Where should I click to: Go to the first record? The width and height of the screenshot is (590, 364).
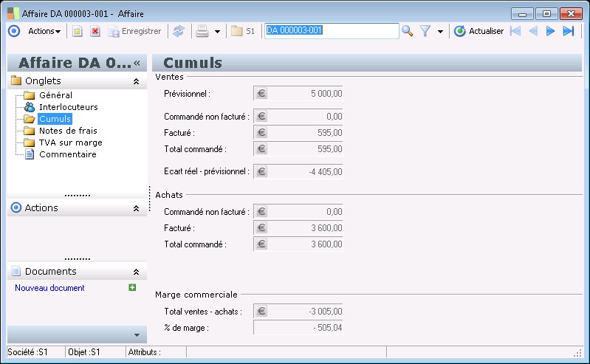515,31
